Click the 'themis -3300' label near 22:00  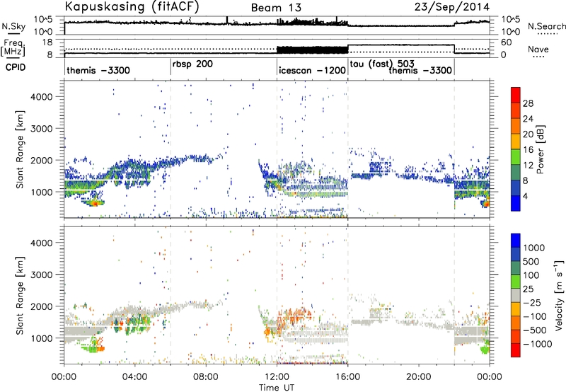point(420,70)
